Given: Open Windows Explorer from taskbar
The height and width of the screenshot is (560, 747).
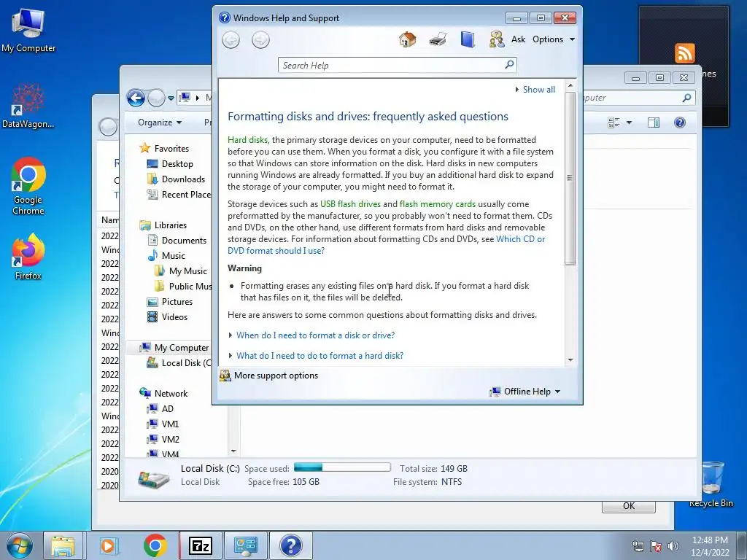Looking at the screenshot, I should pyautogui.click(x=63, y=545).
